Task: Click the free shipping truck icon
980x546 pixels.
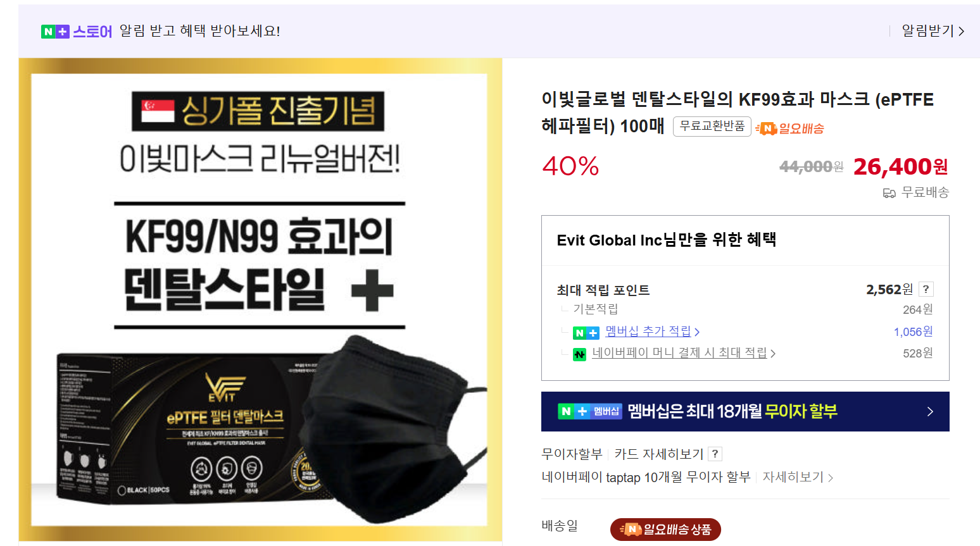Action: click(x=889, y=193)
